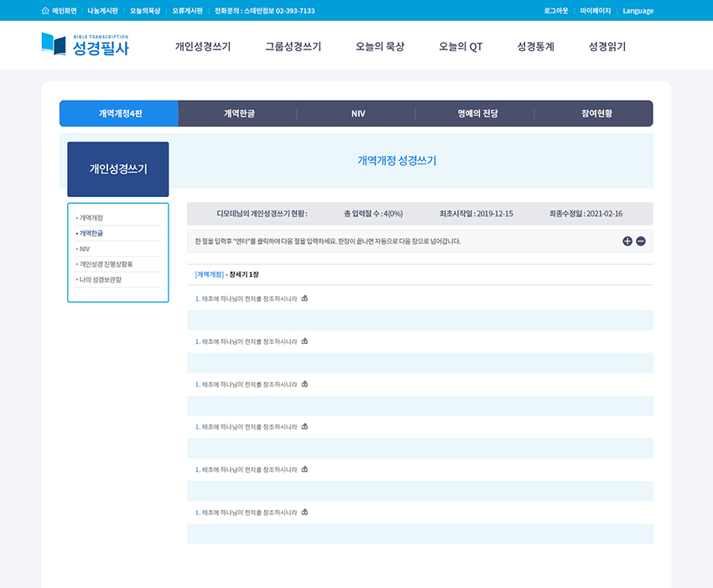Click the minus icon to shrink text
This screenshot has width=713, height=588.
(641, 242)
